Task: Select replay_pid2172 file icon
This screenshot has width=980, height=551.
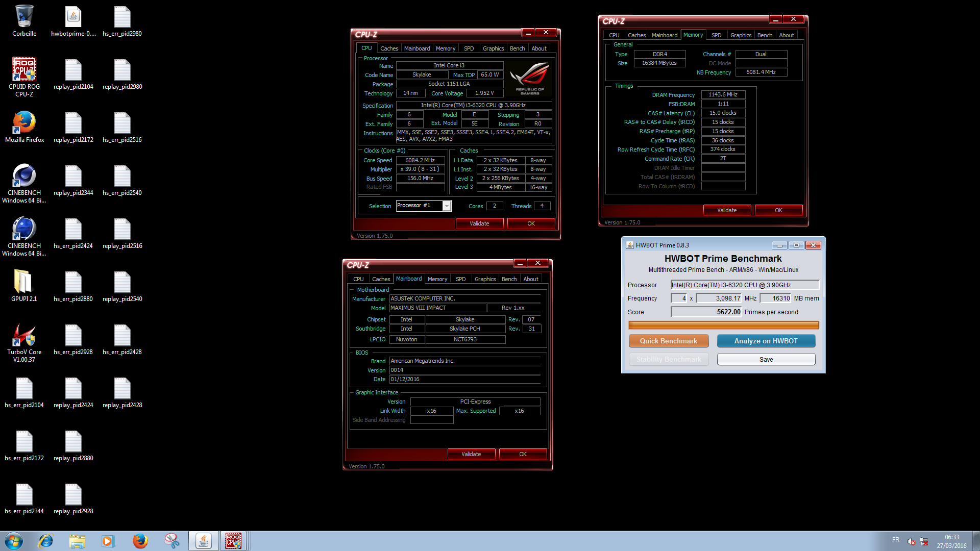Action: 73,128
